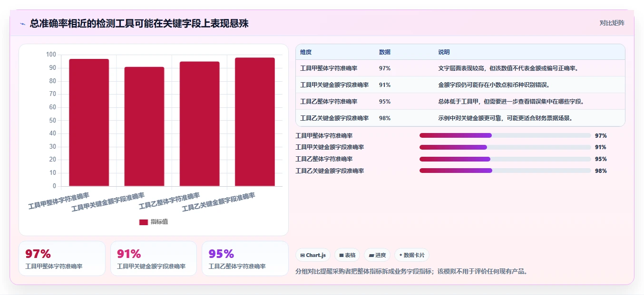Click progress list label 工具甲整体字符准确率
The image size is (644, 295).
click(324, 136)
